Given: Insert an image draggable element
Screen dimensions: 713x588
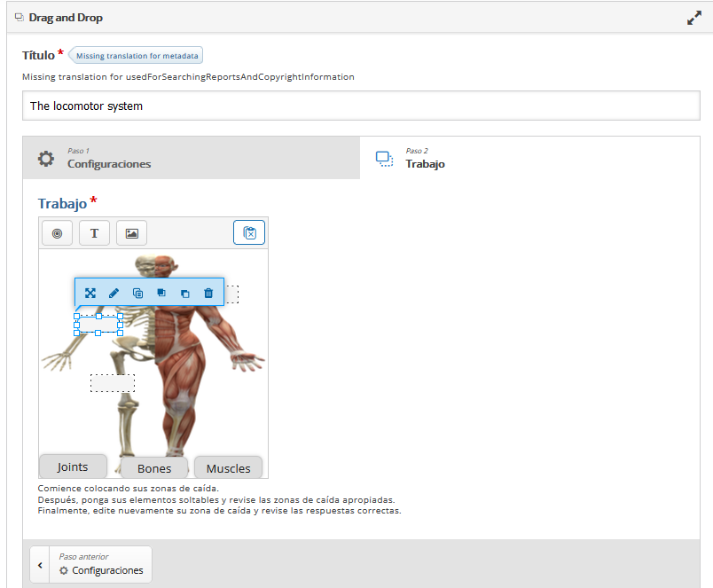Looking at the screenshot, I should 131,233.
